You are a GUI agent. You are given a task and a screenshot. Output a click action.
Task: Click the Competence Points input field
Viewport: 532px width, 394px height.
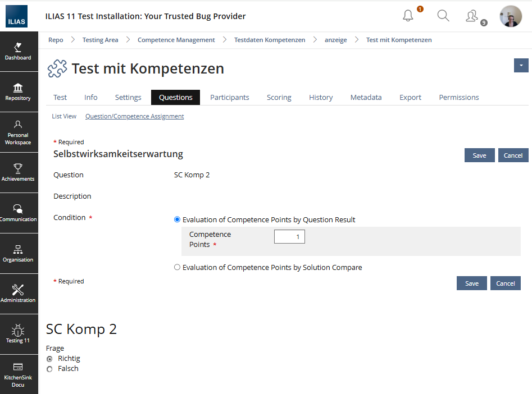(289, 237)
